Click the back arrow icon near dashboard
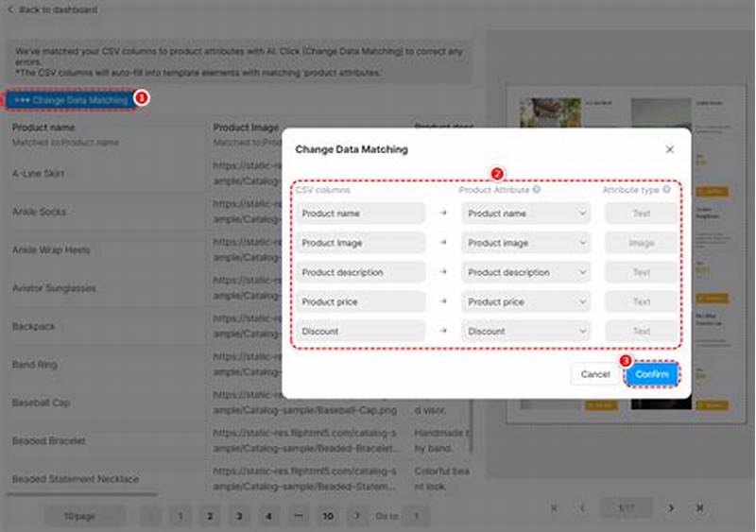This screenshot has width=756, height=532. pos(10,9)
